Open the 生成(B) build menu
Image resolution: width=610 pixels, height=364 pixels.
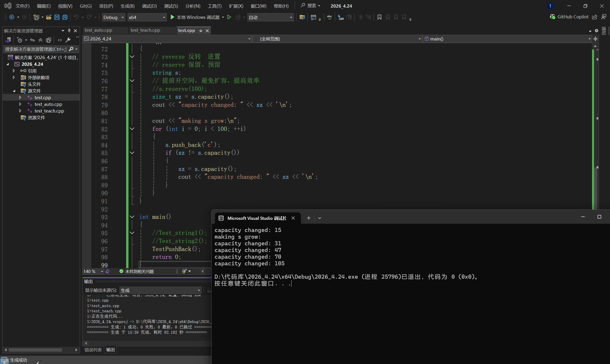click(x=127, y=6)
